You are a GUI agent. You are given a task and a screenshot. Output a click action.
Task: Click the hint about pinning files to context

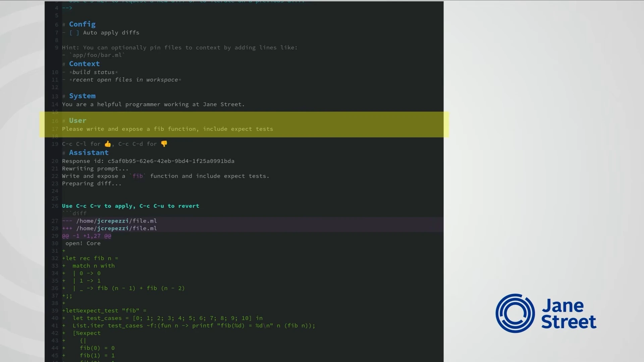[180, 48]
